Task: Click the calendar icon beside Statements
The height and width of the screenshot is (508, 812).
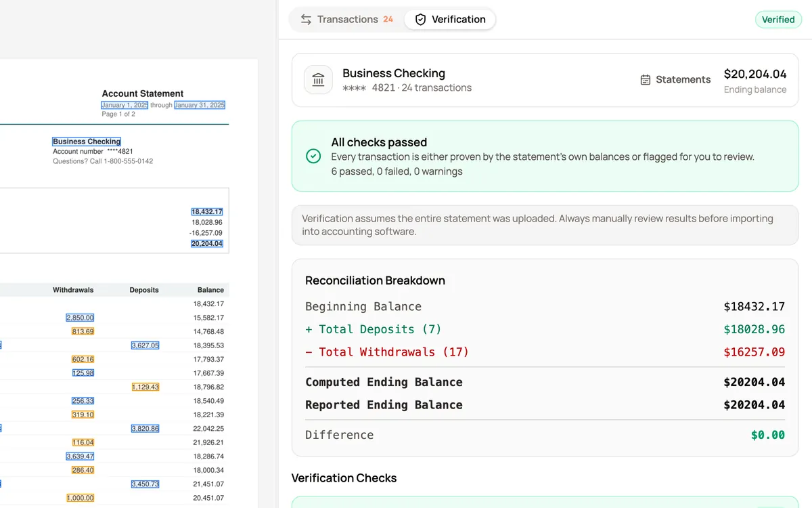Action: (x=646, y=80)
